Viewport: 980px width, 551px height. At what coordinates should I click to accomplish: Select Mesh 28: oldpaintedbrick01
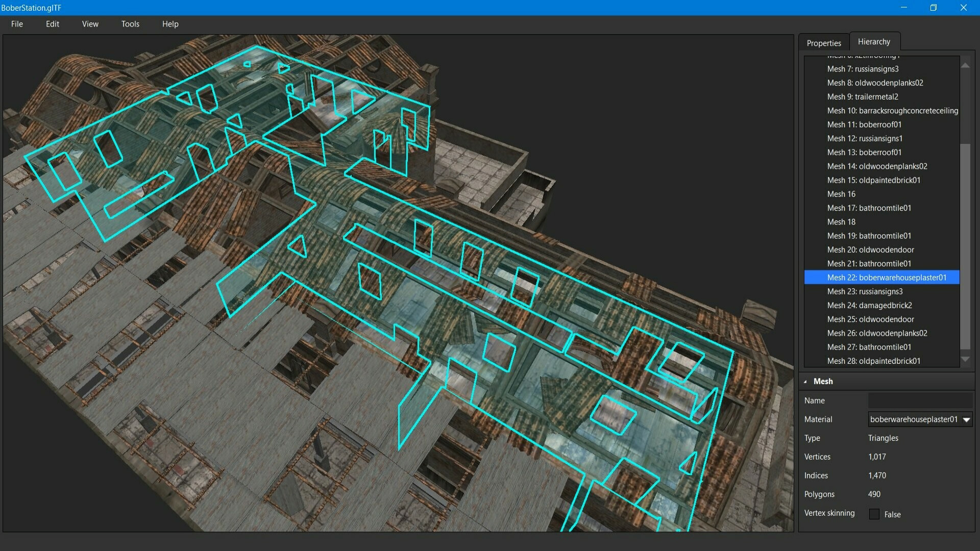[873, 361]
